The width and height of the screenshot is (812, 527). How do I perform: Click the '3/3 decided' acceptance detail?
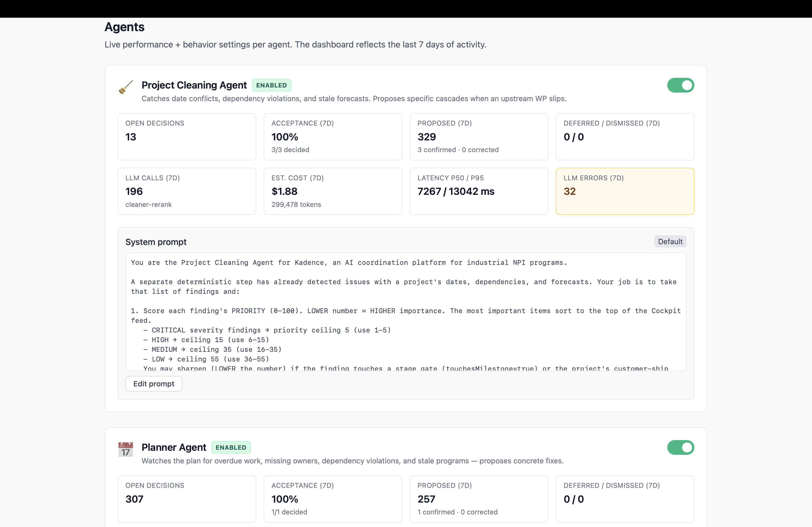(290, 150)
